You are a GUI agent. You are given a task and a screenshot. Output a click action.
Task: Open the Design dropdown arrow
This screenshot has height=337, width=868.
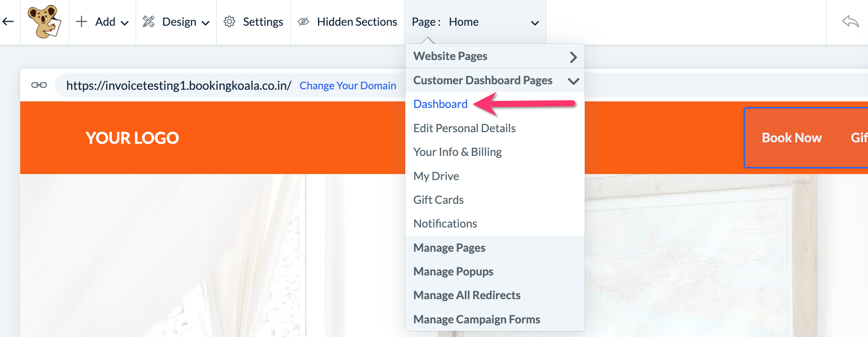[x=205, y=23]
